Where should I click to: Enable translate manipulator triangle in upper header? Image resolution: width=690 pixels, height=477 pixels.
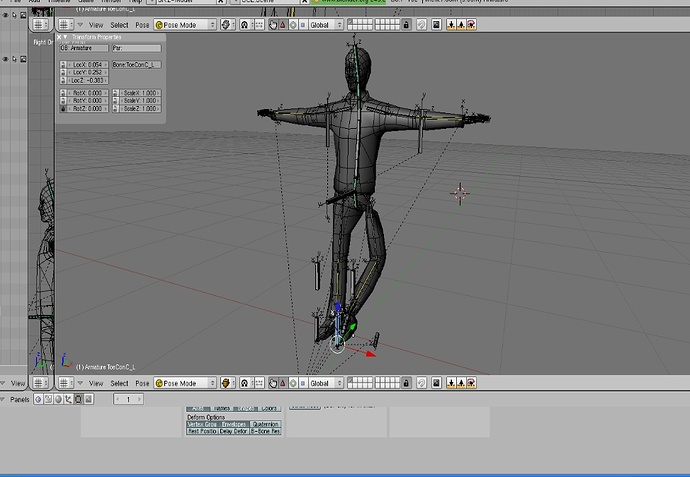(283, 25)
